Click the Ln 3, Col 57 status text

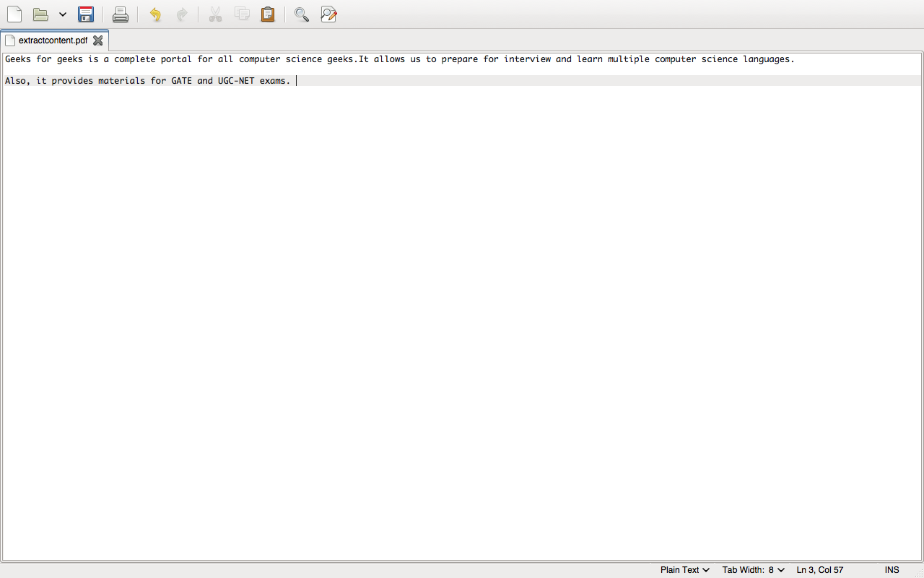point(820,570)
